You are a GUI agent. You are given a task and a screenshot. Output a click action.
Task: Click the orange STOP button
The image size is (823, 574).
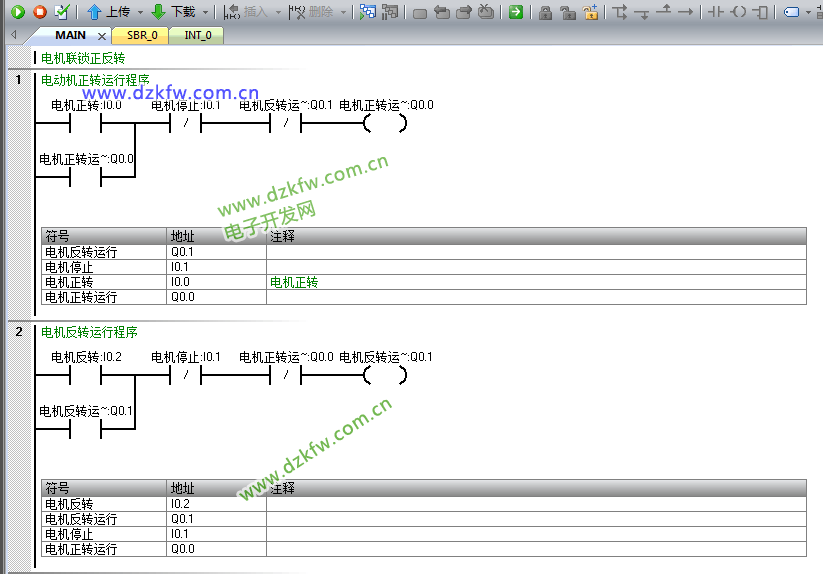click(x=39, y=12)
